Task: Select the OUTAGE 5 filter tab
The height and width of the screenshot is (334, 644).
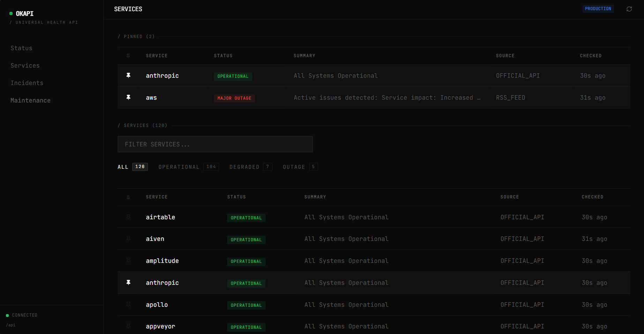Action: (300, 167)
